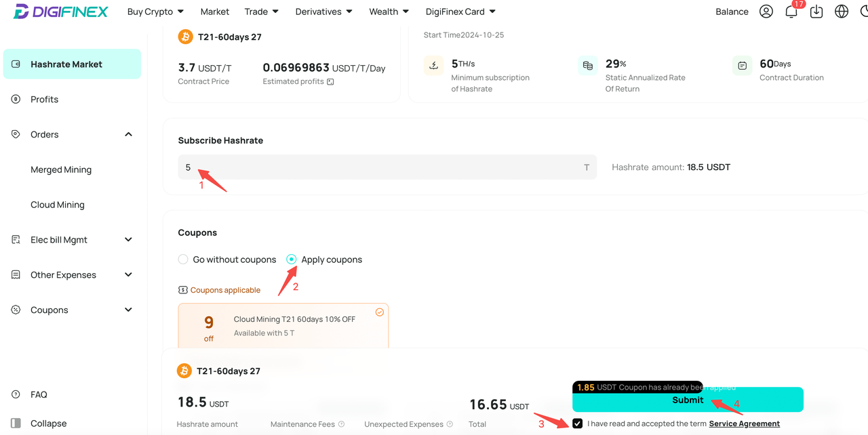The height and width of the screenshot is (435, 868).
Task: Click the FAQ question mark icon
Action: 16,394
